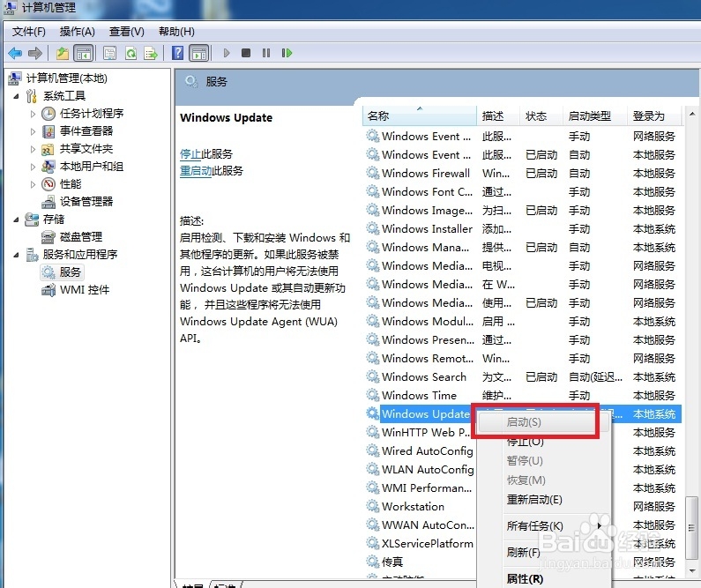
Task: Sort services by 登录为 column header
Action: [654, 116]
